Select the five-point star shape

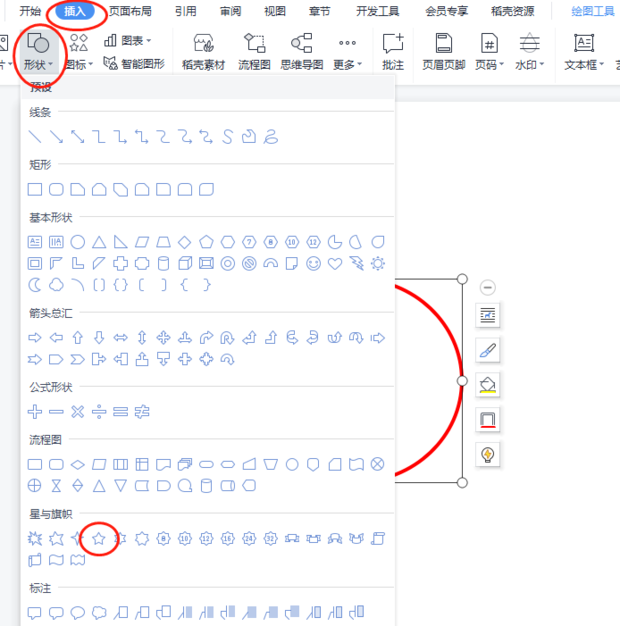coord(99,539)
